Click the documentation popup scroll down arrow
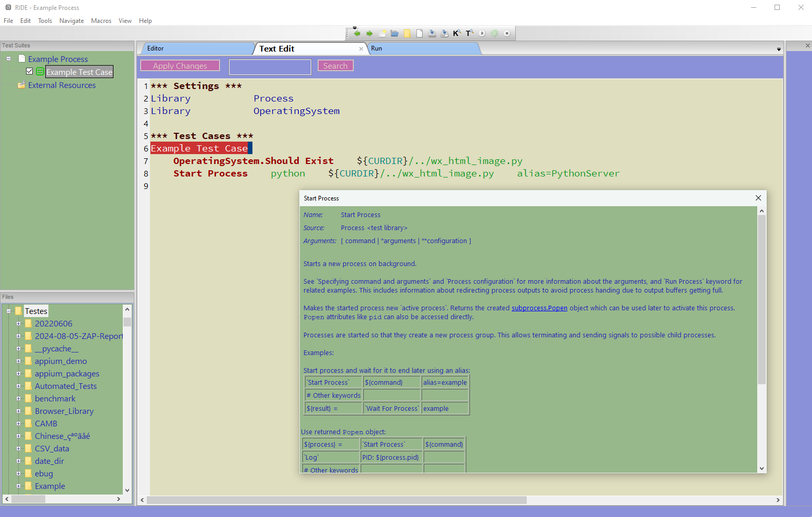 762,469
